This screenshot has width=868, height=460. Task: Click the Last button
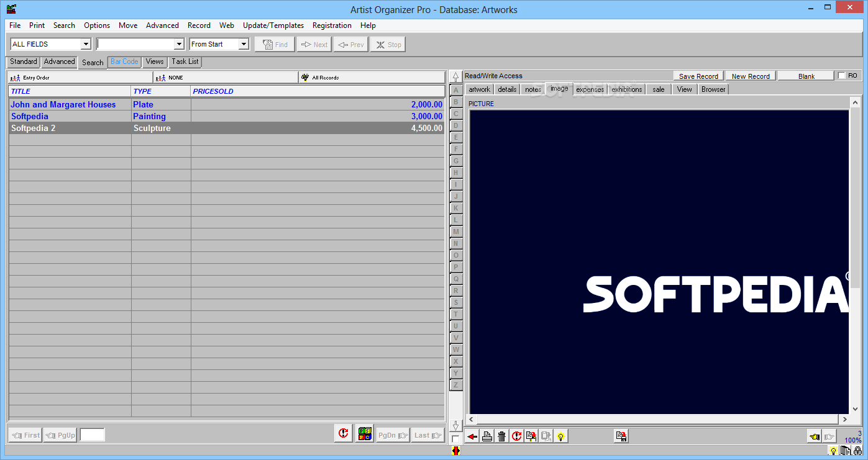427,435
